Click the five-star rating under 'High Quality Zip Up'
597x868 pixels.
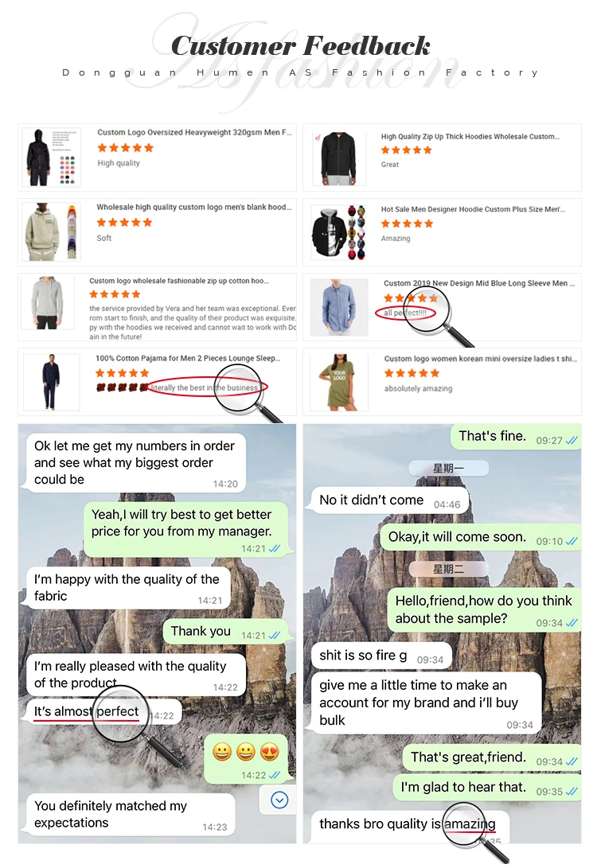pyautogui.click(x=406, y=150)
